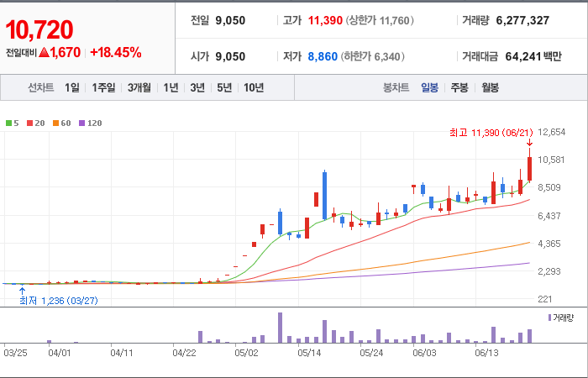Click the 최저 1,236 (03/27) label
Viewport: 588px width, 378px height.
coord(59,301)
